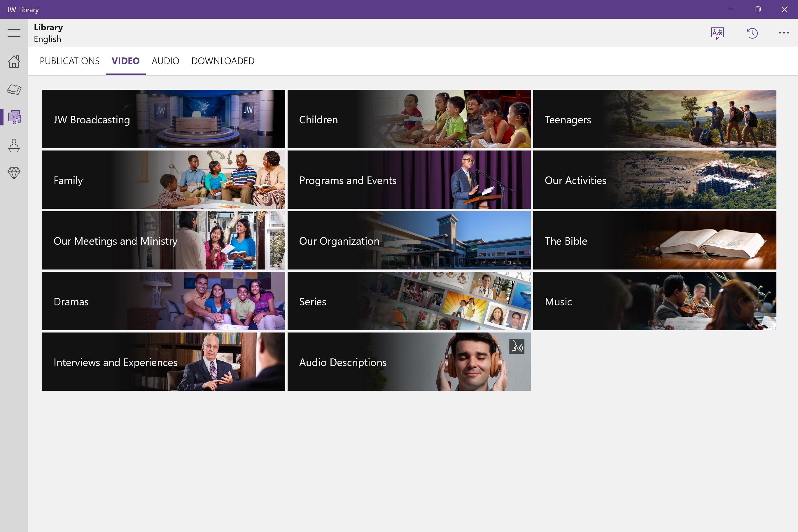Browse Our Organization videos

[x=409, y=241]
